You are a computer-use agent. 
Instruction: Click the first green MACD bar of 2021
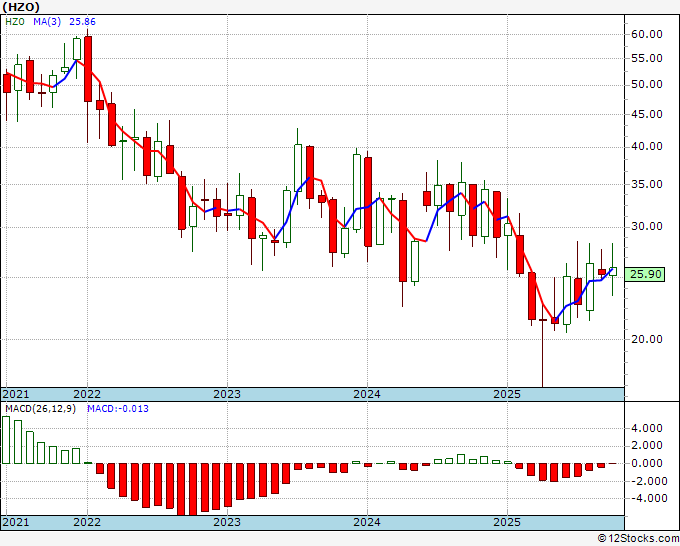click(x=6, y=440)
